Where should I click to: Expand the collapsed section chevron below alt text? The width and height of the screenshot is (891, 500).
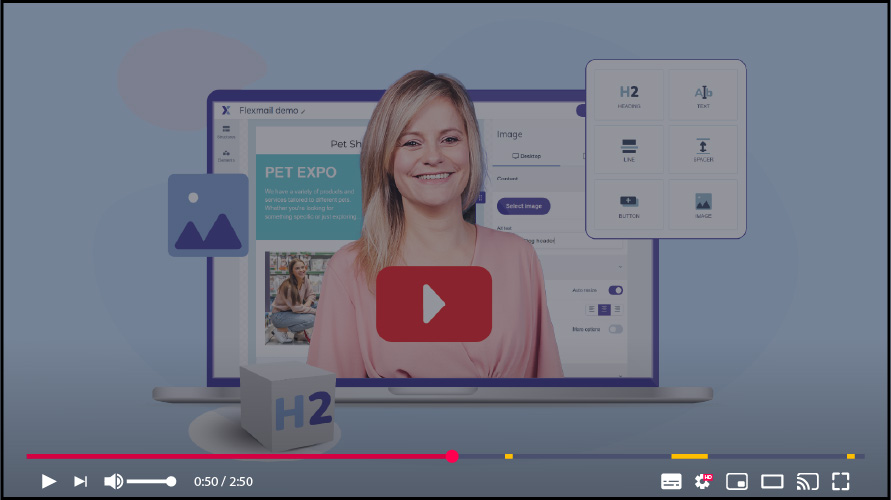(x=620, y=266)
